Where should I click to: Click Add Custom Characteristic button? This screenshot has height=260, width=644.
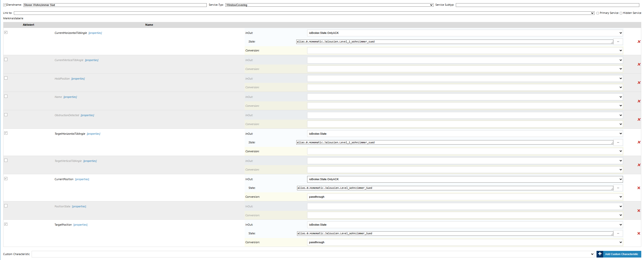(x=619, y=254)
